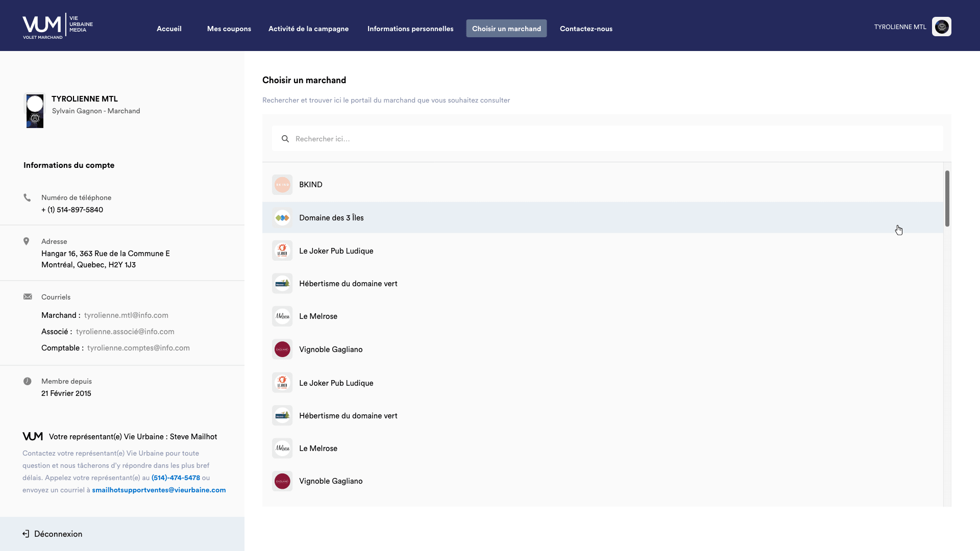980x551 pixels.
Task: Select the first Le Melrose name
Action: point(318,316)
